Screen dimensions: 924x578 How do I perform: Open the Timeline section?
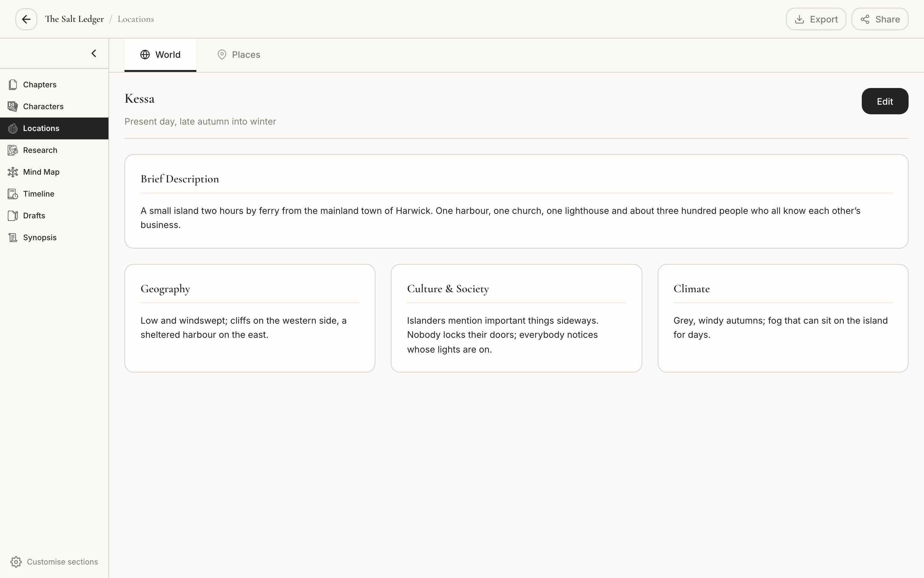pos(54,194)
